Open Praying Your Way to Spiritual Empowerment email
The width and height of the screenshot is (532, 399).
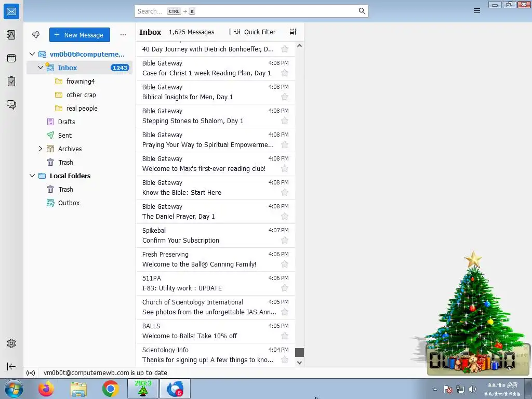click(x=216, y=140)
